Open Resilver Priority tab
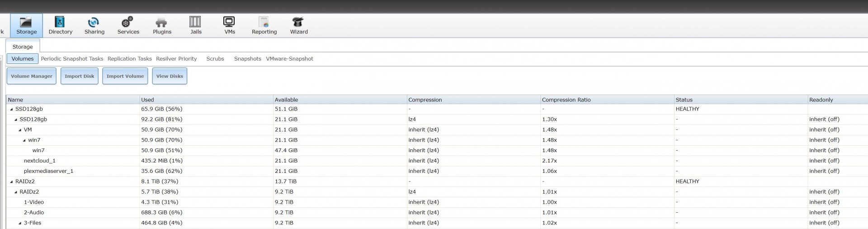This screenshot has width=868, height=229. pyautogui.click(x=176, y=59)
